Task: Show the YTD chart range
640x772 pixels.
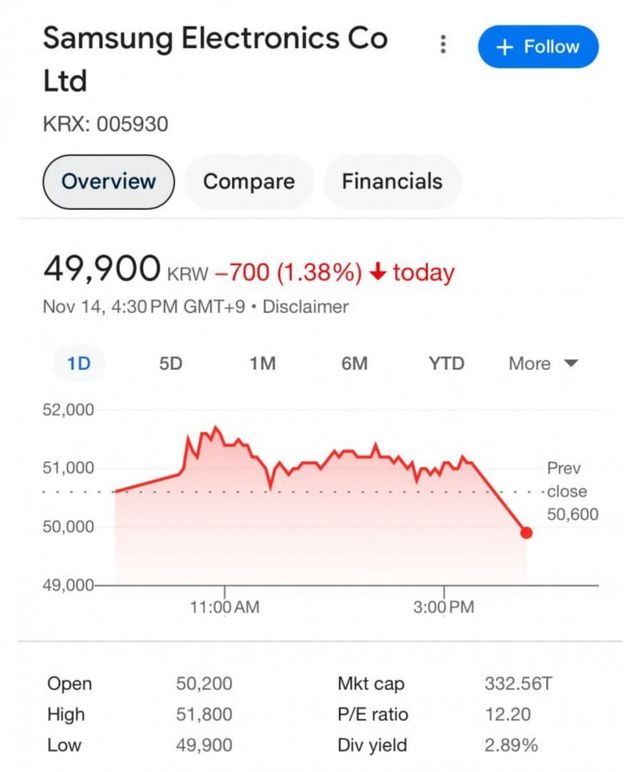Action: (x=446, y=364)
